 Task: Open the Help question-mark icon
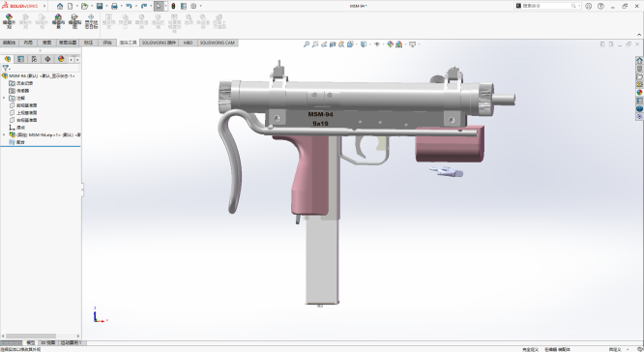click(x=600, y=6)
